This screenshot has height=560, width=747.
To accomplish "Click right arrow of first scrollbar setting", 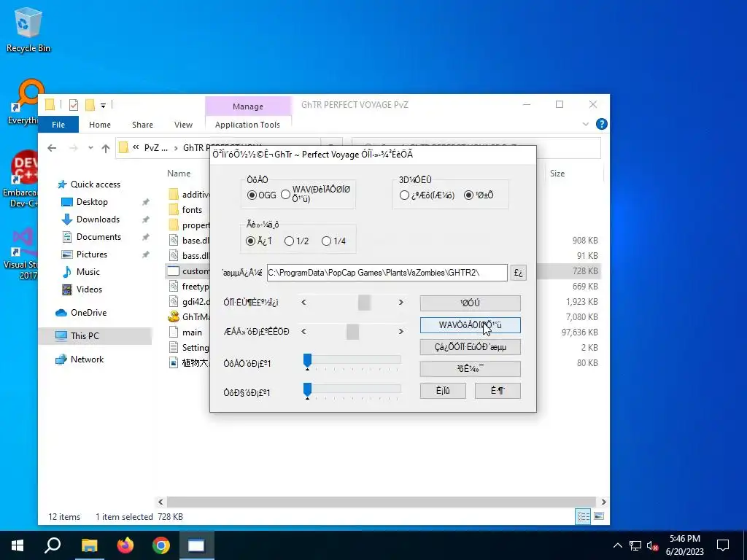I will [400, 303].
